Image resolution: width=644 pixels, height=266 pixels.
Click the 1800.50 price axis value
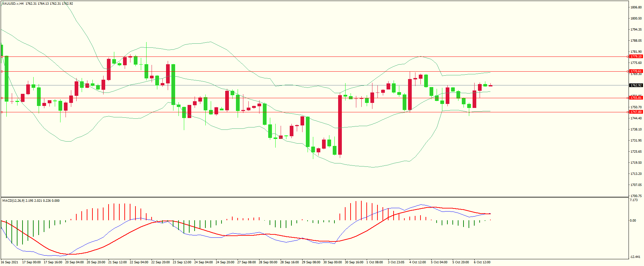636,18
